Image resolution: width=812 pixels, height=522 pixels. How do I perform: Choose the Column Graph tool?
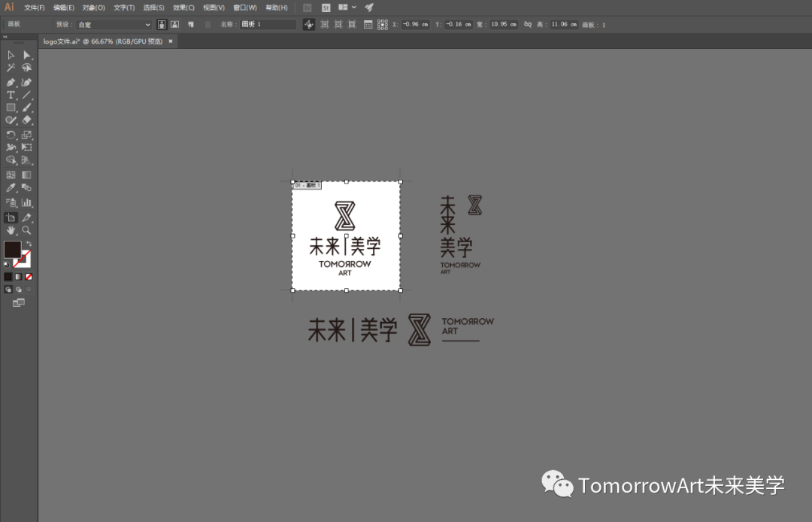click(26, 202)
